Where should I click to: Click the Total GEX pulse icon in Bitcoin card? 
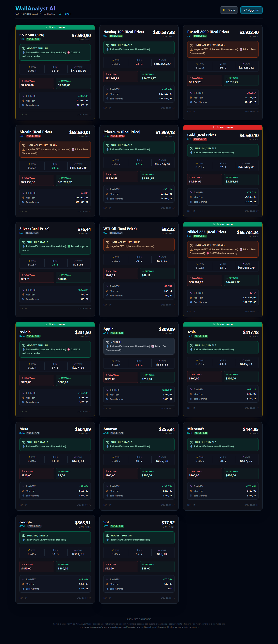[23, 193]
